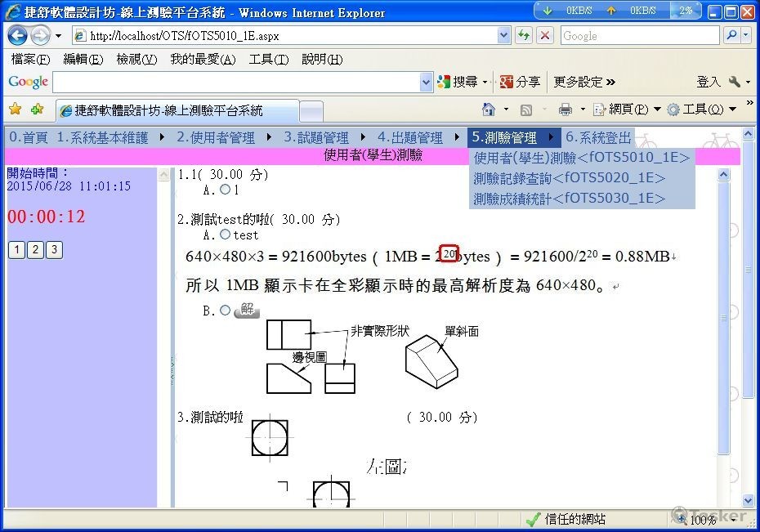This screenshot has width=760, height=532.
Task: Select answer A for question 1.1
Action: [x=225, y=190]
